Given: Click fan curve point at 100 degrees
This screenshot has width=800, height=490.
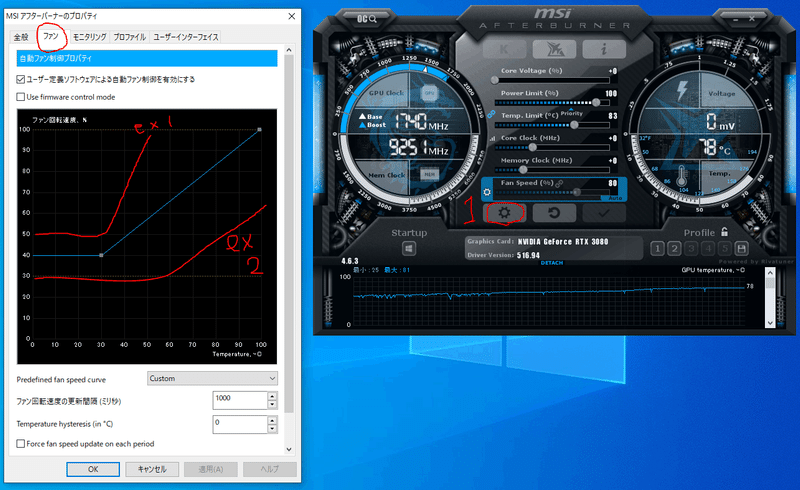Looking at the screenshot, I should click(260, 130).
